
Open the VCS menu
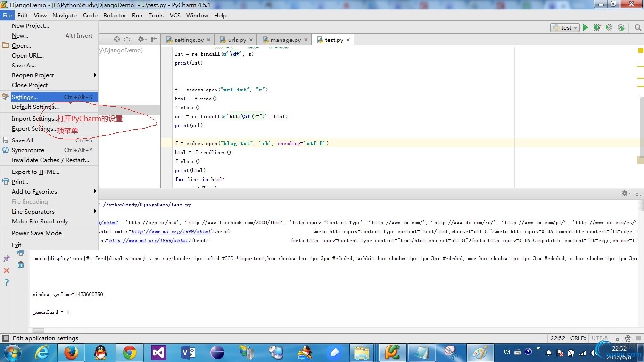175,16
